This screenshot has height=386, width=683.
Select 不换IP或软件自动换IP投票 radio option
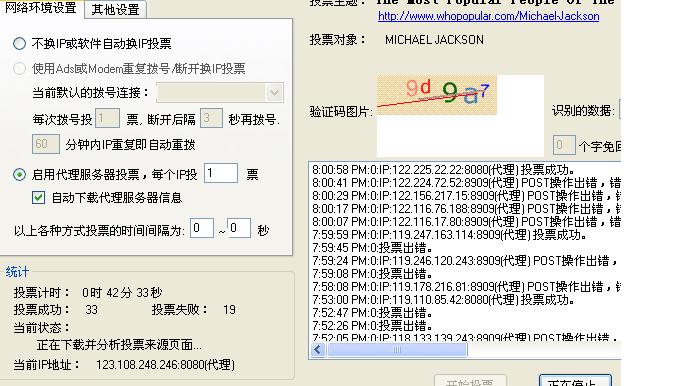(20, 44)
